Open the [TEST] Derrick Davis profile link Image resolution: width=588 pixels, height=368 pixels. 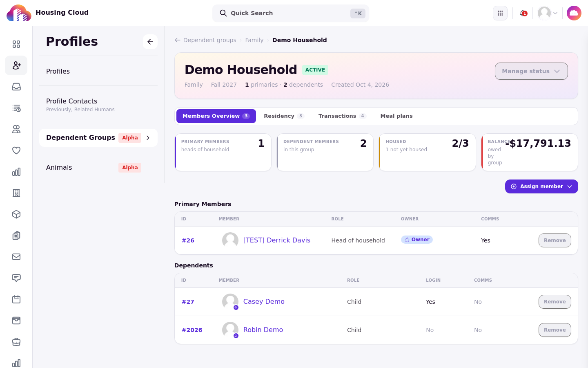(277, 240)
